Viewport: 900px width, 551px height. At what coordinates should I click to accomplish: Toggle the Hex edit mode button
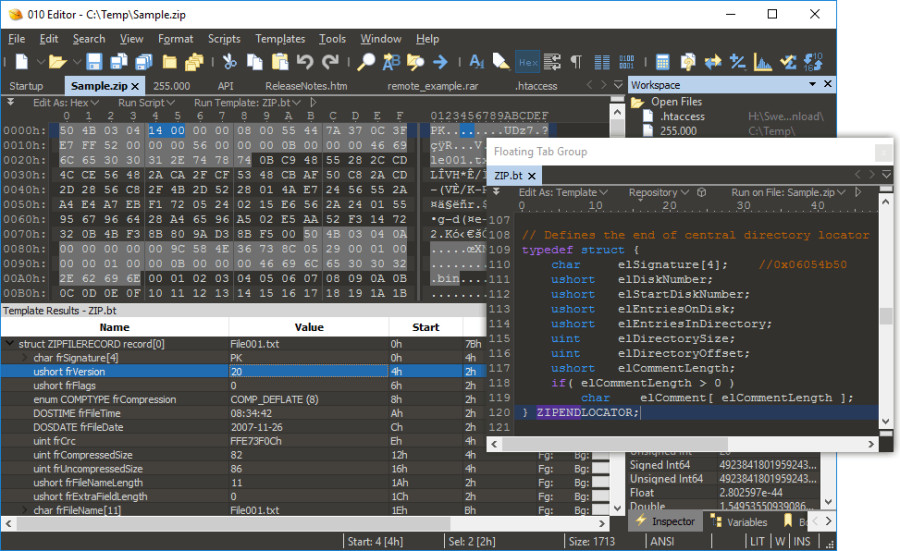[x=527, y=62]
